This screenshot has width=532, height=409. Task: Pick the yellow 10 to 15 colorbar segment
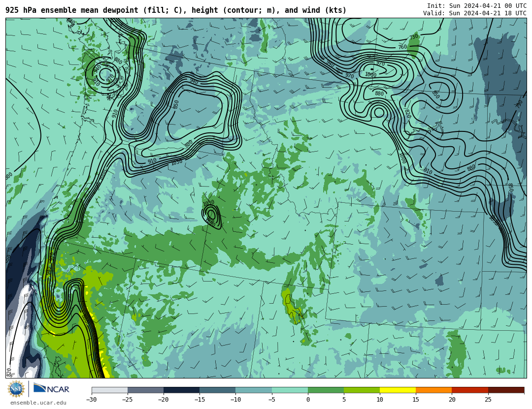(x=398, y=390)
